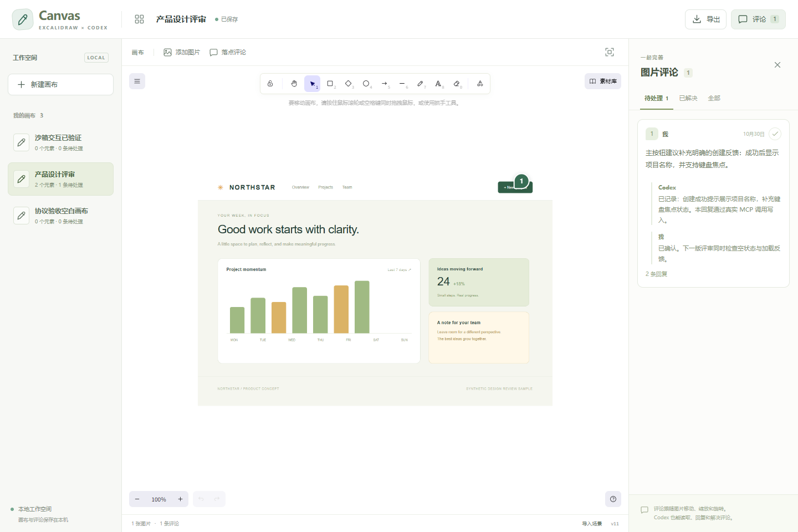Viewport: 798px width, 532px height.
Task: Switch to the 全部 comments tab
Action: click(x=714, y=98)
